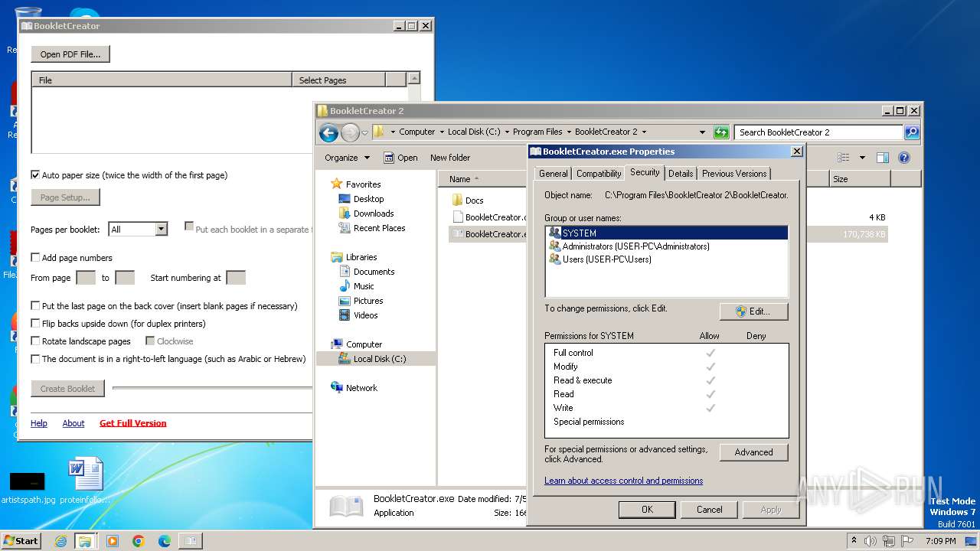The image size is (980, 551).
Task: Toggle the preview pane icon in Explorer
Action: coord(883,158)
